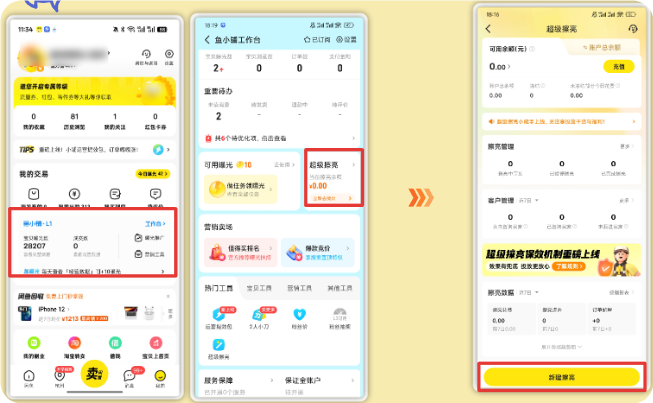Expand the collapsed data link under 擦亮效果

[561, 347]
